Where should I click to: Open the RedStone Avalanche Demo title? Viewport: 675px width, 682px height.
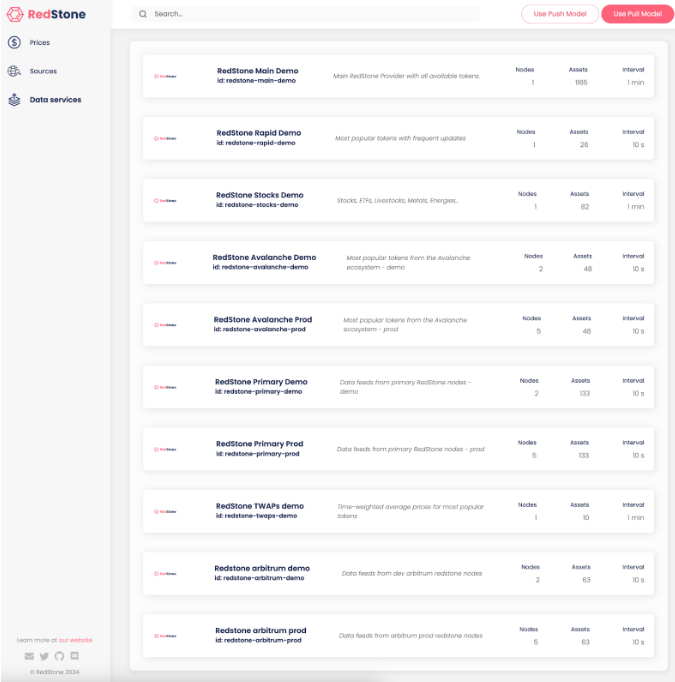pyautogui.click(x=264, y=257)
